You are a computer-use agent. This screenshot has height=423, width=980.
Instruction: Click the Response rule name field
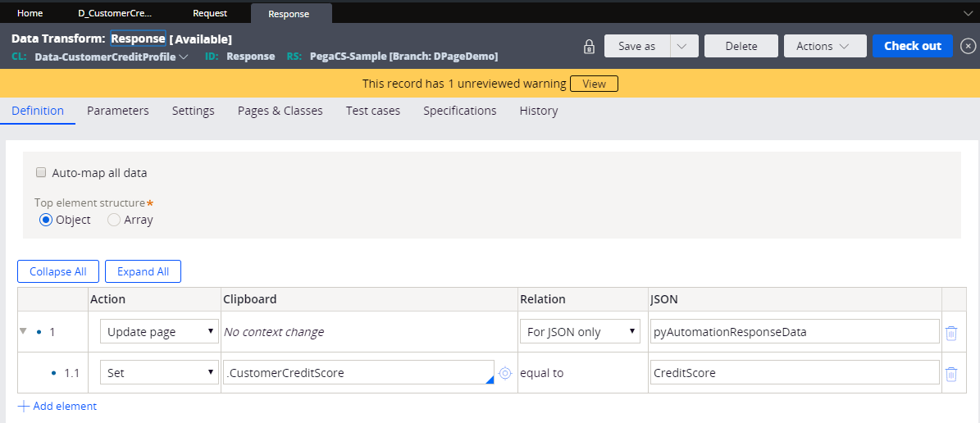(x=138, y=39)
